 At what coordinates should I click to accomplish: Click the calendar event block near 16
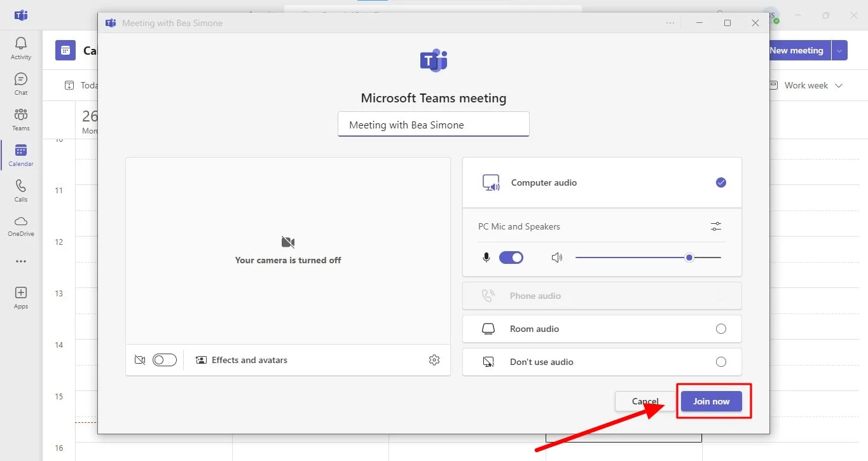[x=624, y=437]
